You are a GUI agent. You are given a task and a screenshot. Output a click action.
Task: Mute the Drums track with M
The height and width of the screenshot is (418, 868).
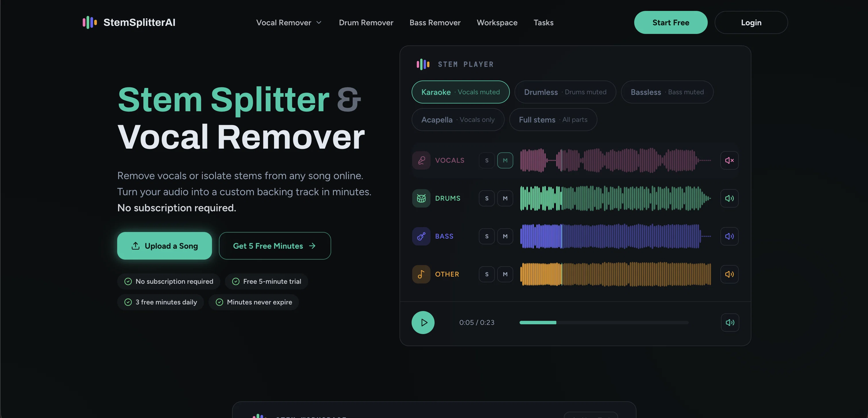click(x=505, y=198)
